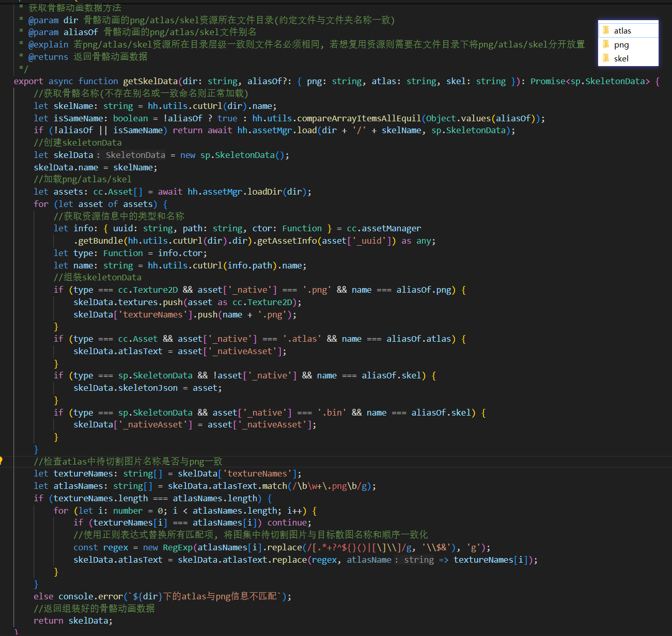The width and height of the screenshot is (672, 636).
Task: Click the export keyword
Action: pyautogui.click(x=28, y=81)
